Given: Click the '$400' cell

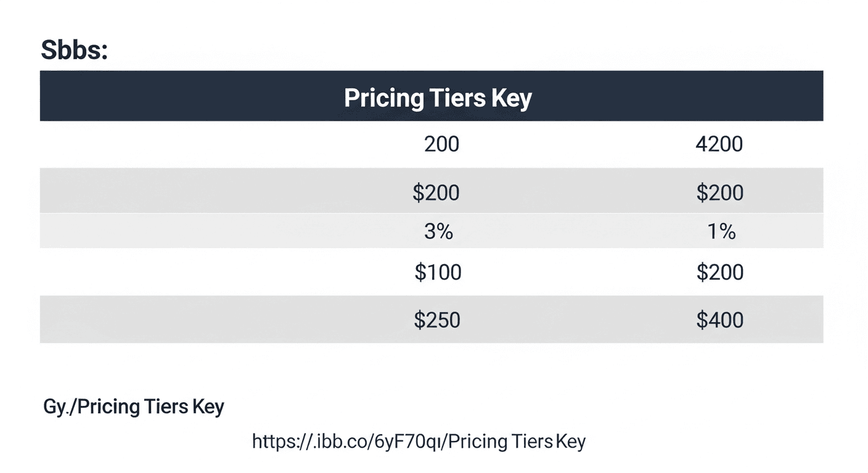Looking at the screenshot, I should point(719,320).
